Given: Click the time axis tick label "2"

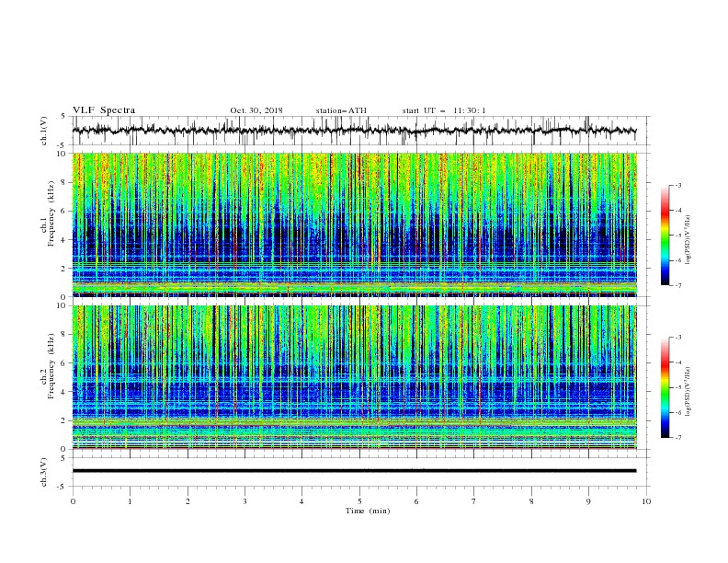Looking at the screenshot, I should click(188, 501).
